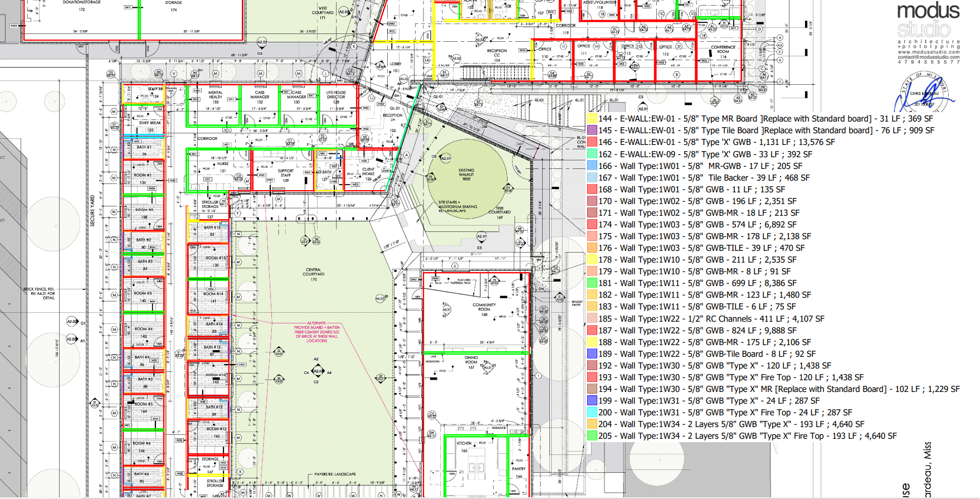The height and width of the screenshot is (499, 980).
Task: Select legend row '146 - E-WALL:EW-01 - 5/8" Type 'X' GWB'
Action: pos(711,142)
